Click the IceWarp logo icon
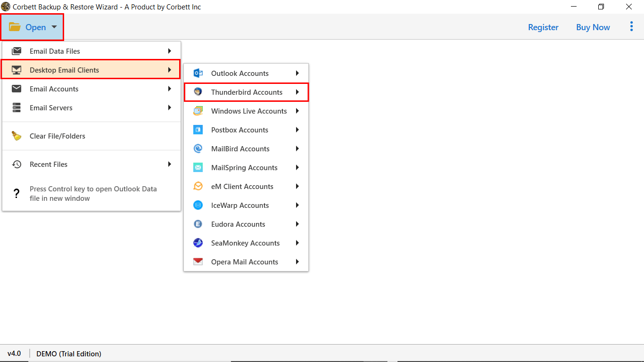This screenshot has width=644, height=362. (x=198, y=205)
